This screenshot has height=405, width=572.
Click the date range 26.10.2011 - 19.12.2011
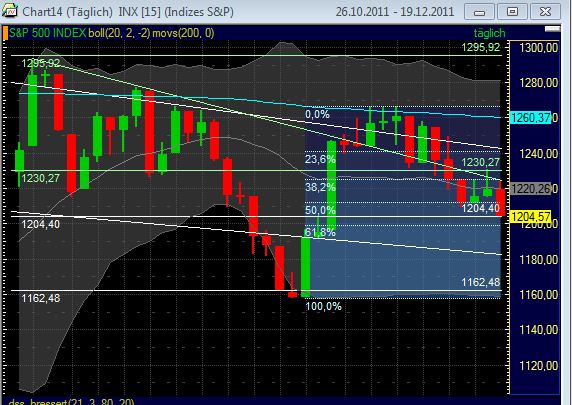point(395,12)
